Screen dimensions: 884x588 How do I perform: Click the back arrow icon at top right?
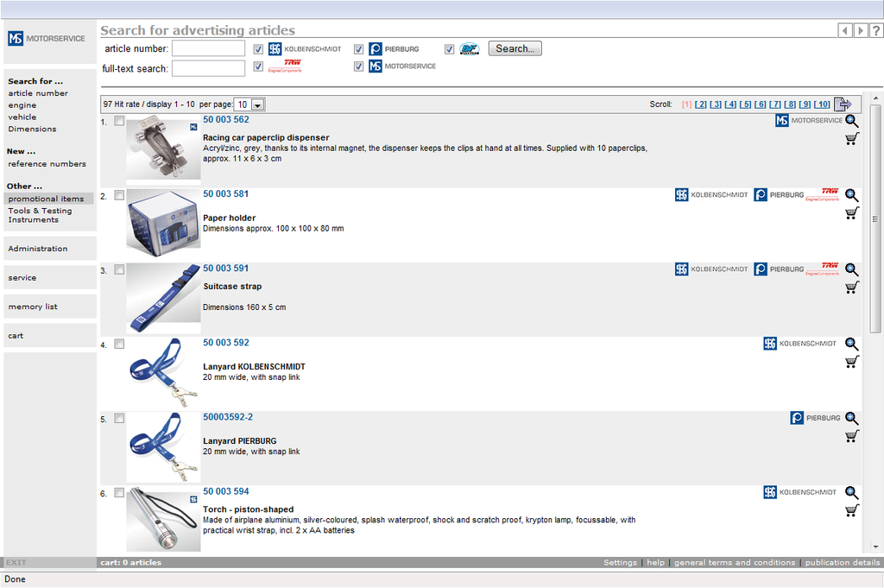845,31
